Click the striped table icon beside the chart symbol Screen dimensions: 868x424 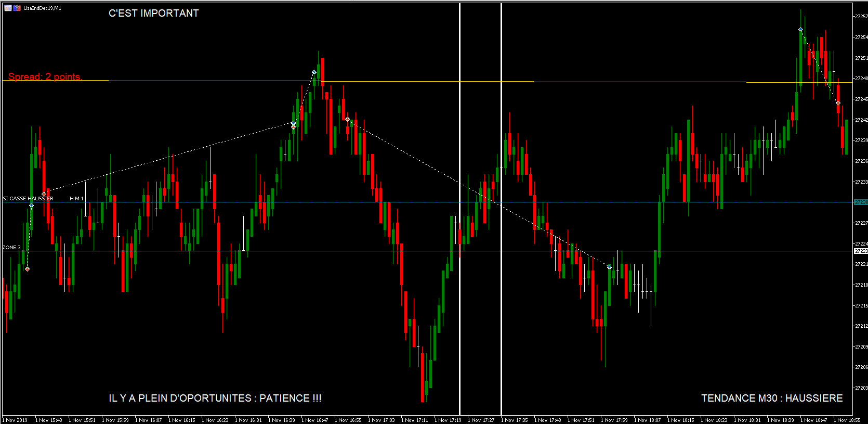[x=8, y=8]
